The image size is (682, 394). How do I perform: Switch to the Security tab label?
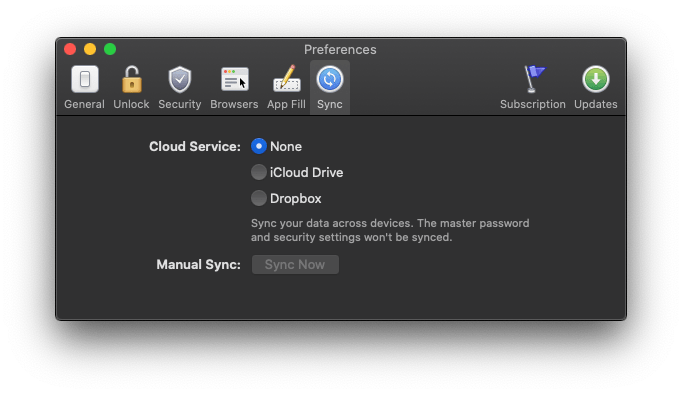180,104
